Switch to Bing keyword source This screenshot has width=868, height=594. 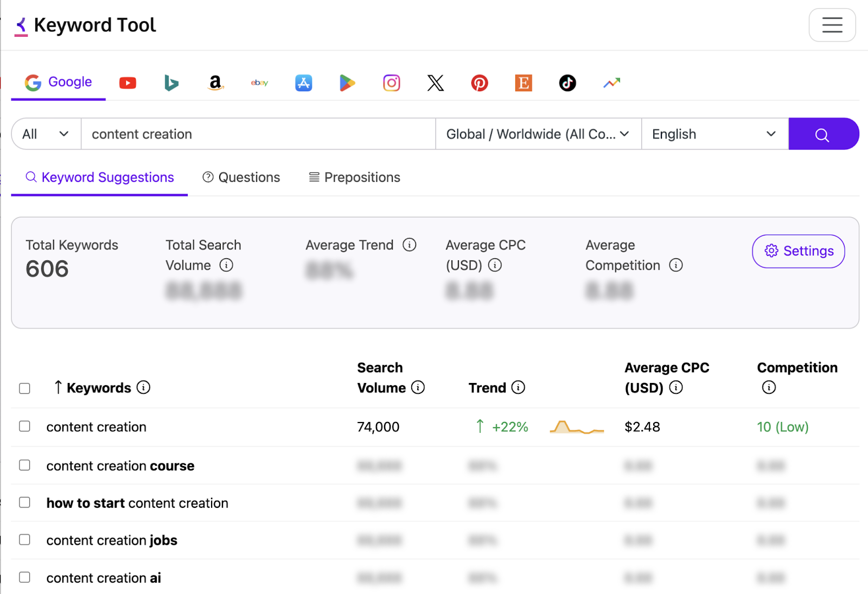[x=171, y=83]
